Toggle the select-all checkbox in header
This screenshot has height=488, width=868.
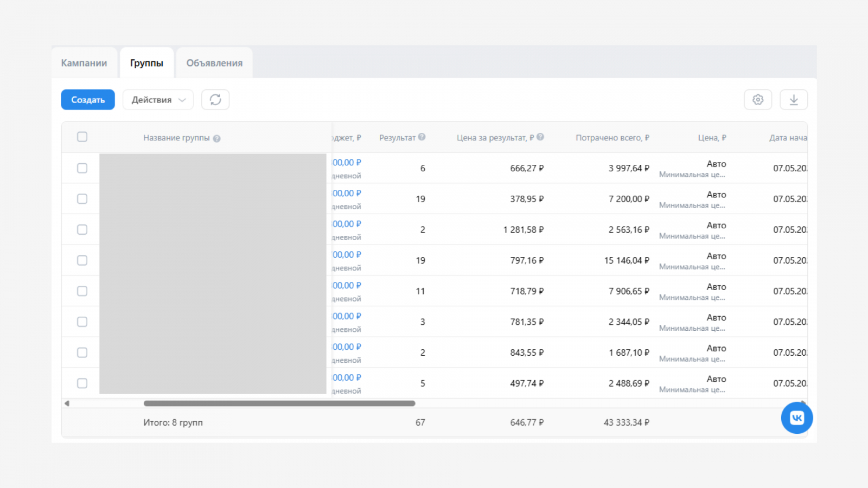coord(82,137)
